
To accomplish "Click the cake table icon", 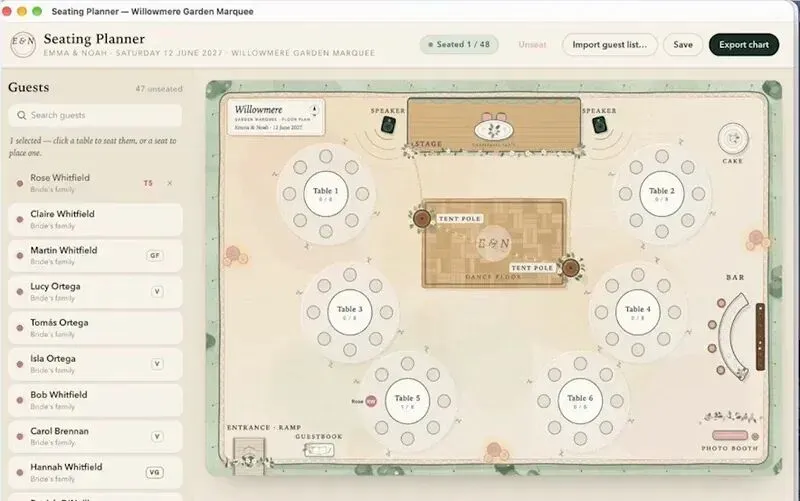I will (x=733, y=138).
